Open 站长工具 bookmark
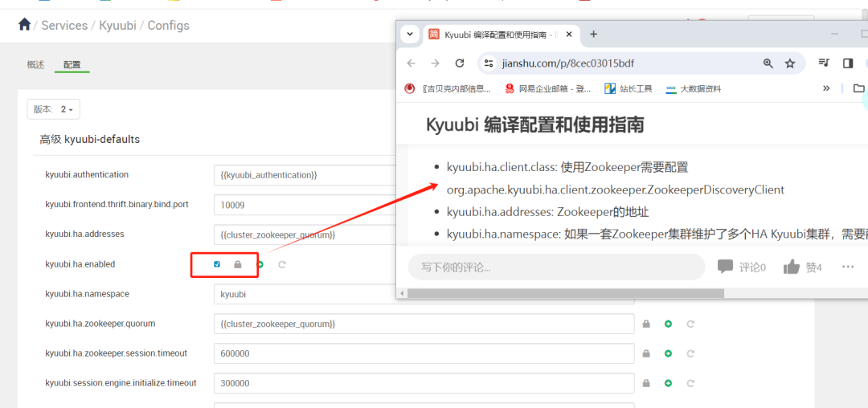The image size is (868, 408). (628, 88)
